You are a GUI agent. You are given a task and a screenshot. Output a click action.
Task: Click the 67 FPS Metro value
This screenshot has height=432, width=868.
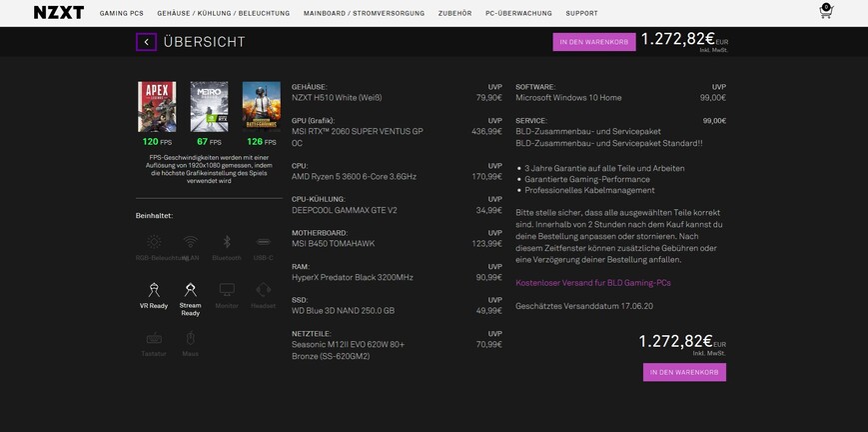(x=209, y=142)
